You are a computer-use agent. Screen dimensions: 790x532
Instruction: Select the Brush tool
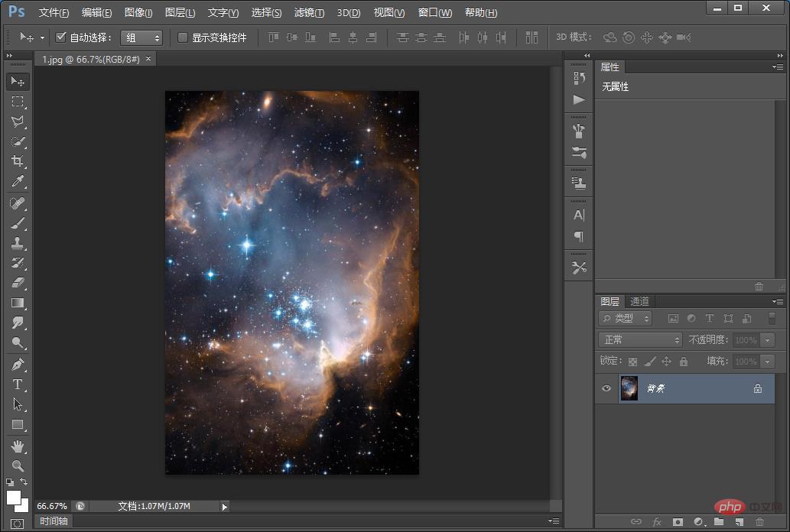[18, 223]
